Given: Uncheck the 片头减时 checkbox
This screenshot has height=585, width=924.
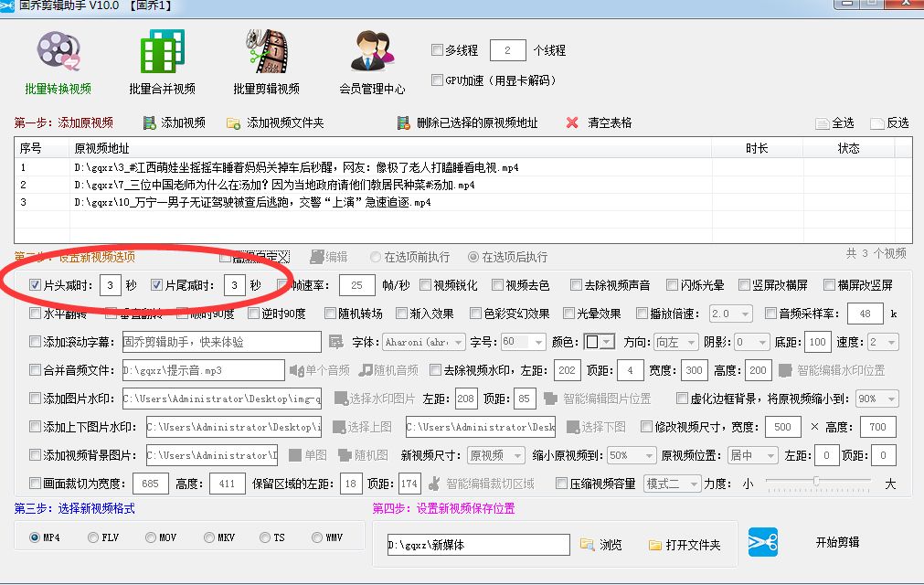Looking at the screenshot, I should [x=35, y=285].
